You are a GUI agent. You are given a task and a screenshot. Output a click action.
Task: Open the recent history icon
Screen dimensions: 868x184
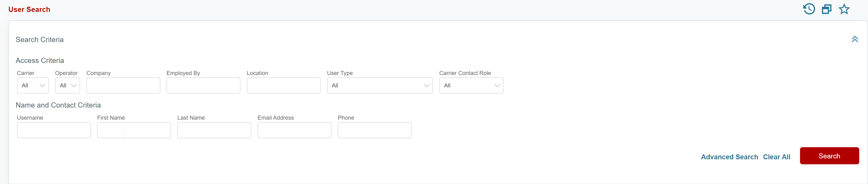point(809,9)
